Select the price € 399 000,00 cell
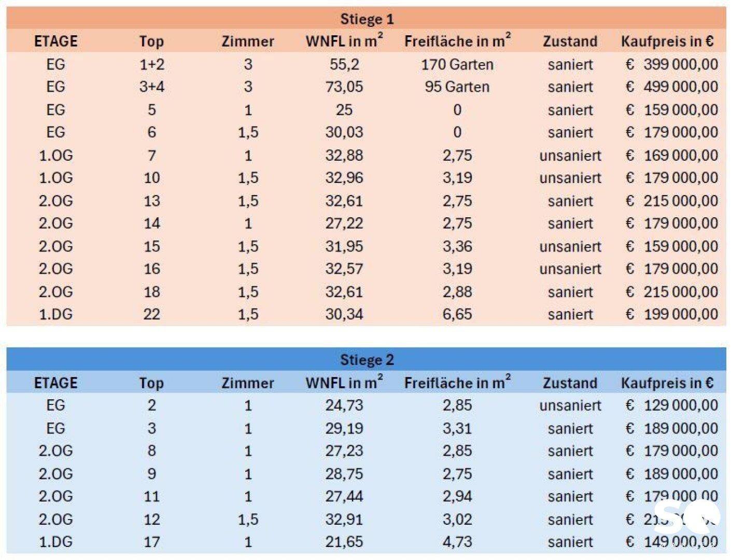The height and width of the screenshot is (560, 731). tap(672, 64)
